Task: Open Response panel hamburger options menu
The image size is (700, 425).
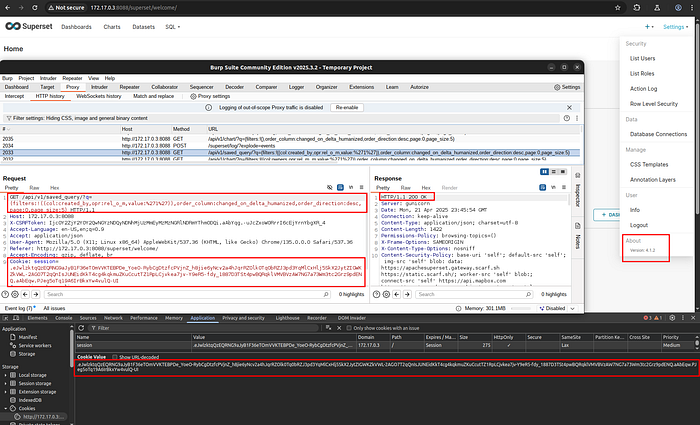Action: (x=564, y=188)
